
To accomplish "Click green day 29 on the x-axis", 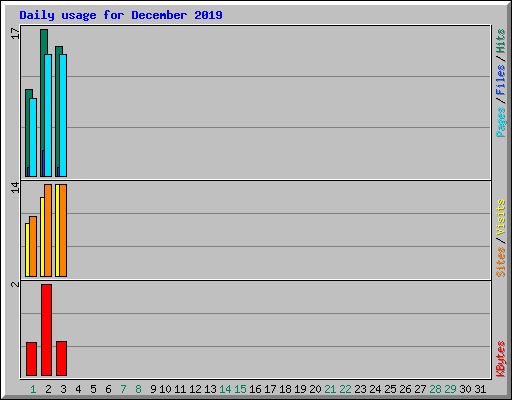I will point(450,389).
